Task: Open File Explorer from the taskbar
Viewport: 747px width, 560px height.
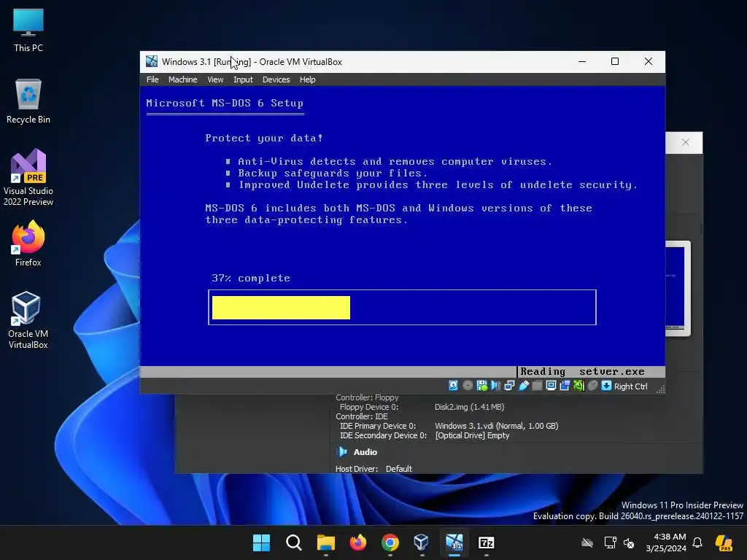Action: pos(326,542)
